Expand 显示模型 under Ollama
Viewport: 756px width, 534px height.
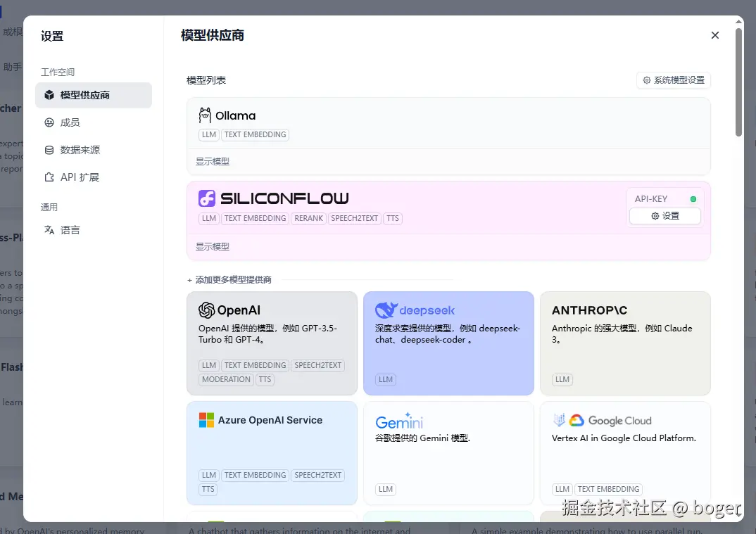(212, 161)
